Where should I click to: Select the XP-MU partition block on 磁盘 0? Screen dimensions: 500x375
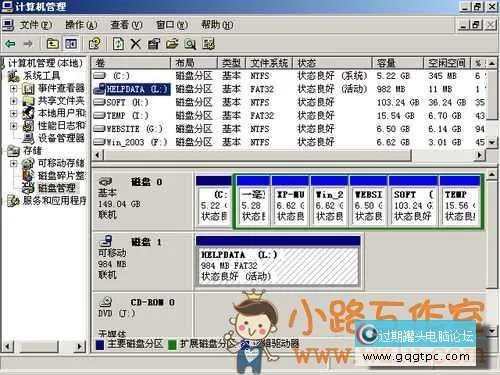[290, 201]
